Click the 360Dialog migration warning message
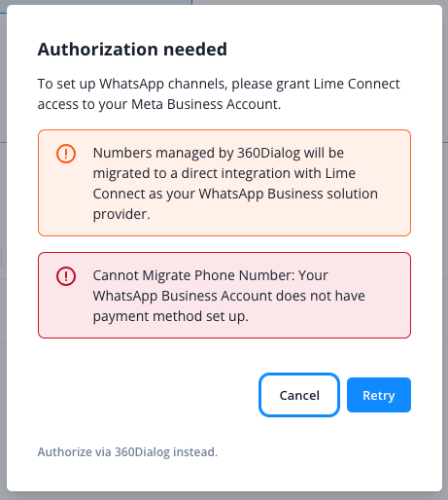Image resolution: width=448 pixels, height=500 pixels. pyautogui.click(x=235, y=183)
